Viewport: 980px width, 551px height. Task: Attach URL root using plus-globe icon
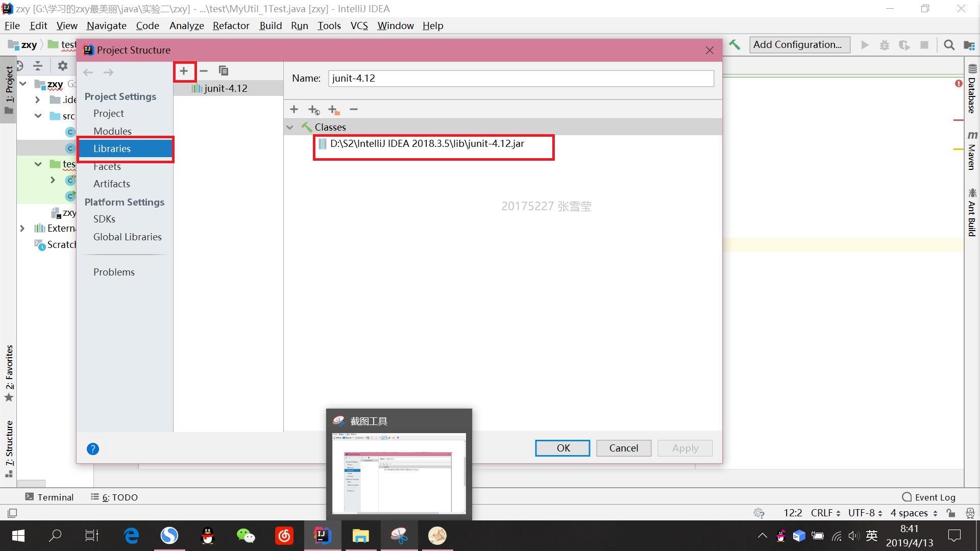[x=314, y=110]
